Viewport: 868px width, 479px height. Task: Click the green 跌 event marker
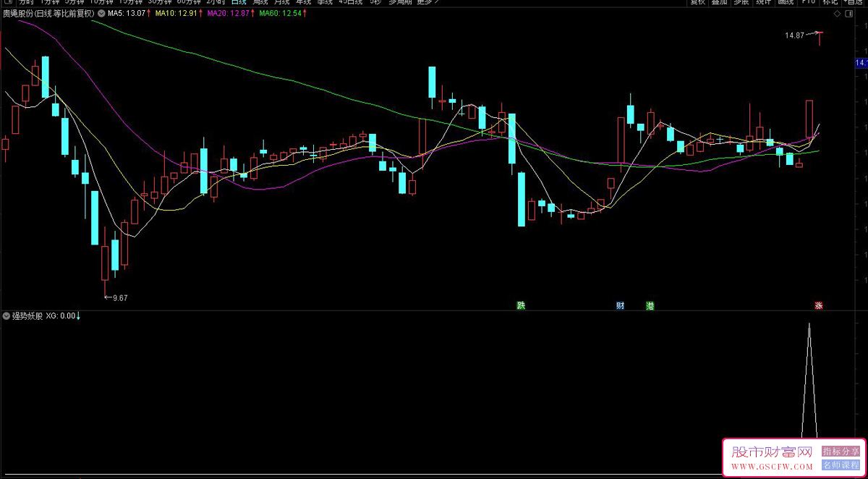(520, 305)
